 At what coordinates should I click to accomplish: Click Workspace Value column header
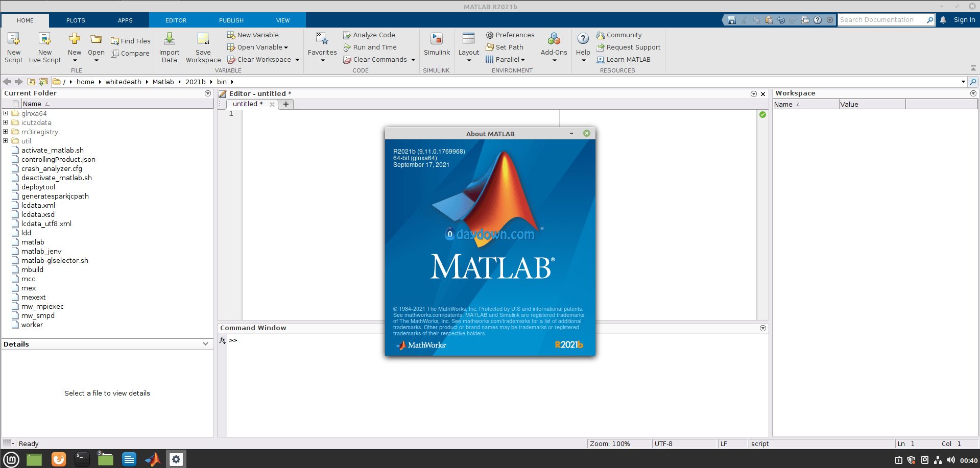pyautogui.click(x=872, y=104)
